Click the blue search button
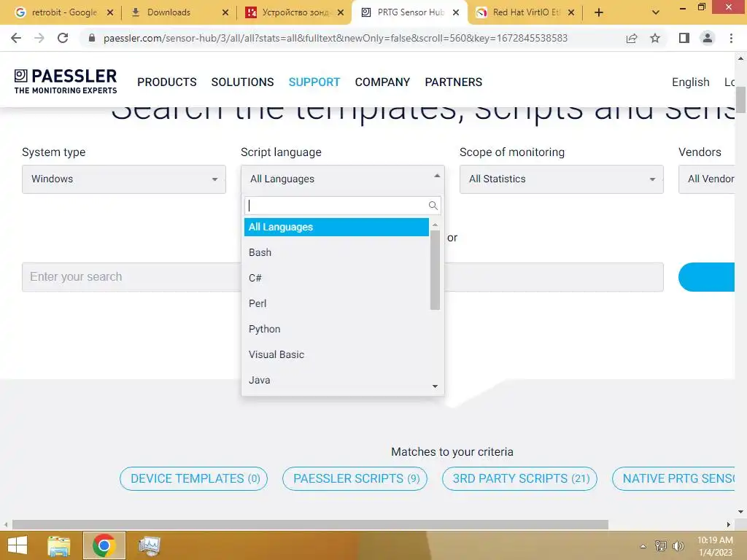Image resolution: width=747 pixels, height=560 pixels. [706, 276]
